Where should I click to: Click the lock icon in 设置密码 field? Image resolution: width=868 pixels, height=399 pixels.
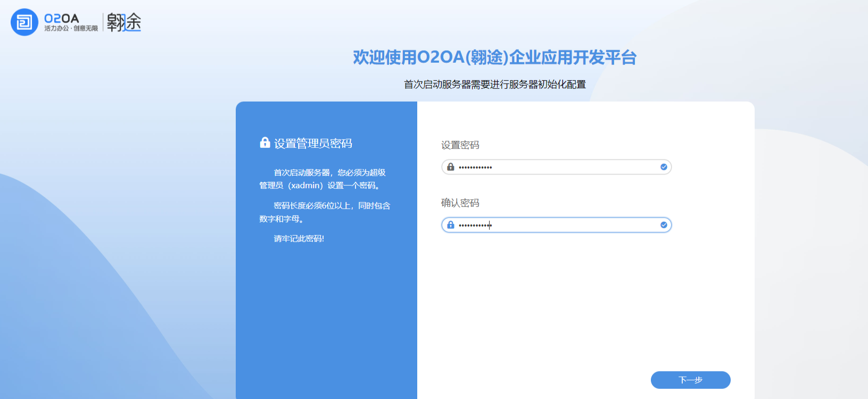coord(451,167)
